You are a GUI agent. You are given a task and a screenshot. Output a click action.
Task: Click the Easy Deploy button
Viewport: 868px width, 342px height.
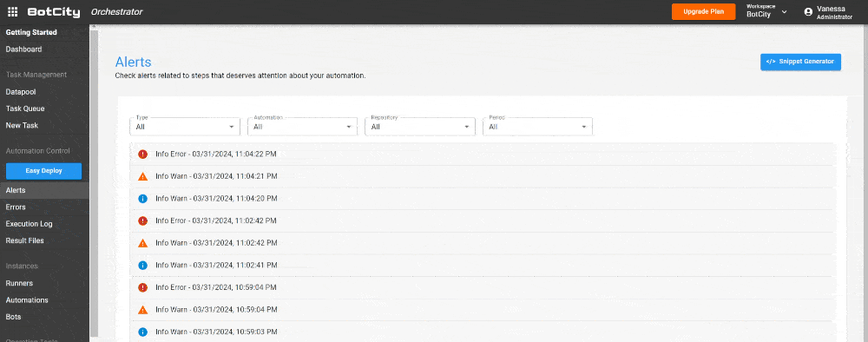tap(43, 171)
